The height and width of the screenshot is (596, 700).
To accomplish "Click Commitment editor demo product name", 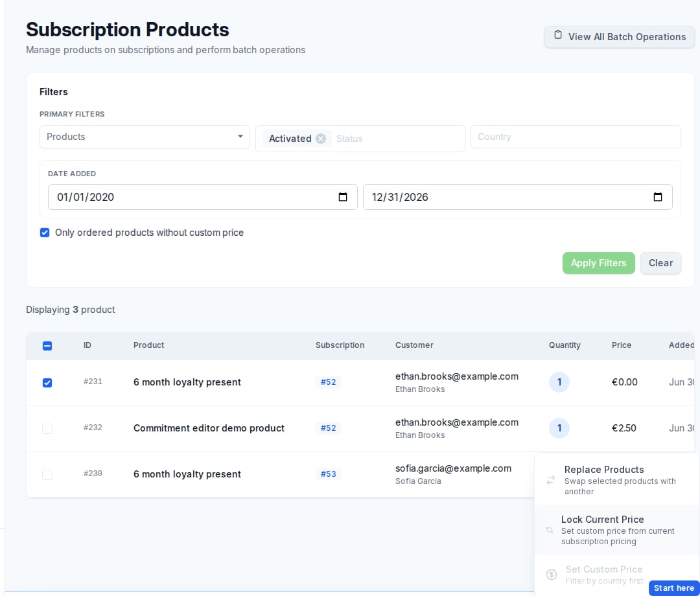I will [209, 428].
